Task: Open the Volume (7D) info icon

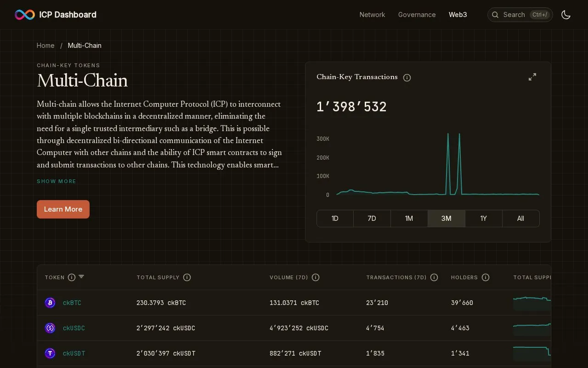Action: click(316, 277)
